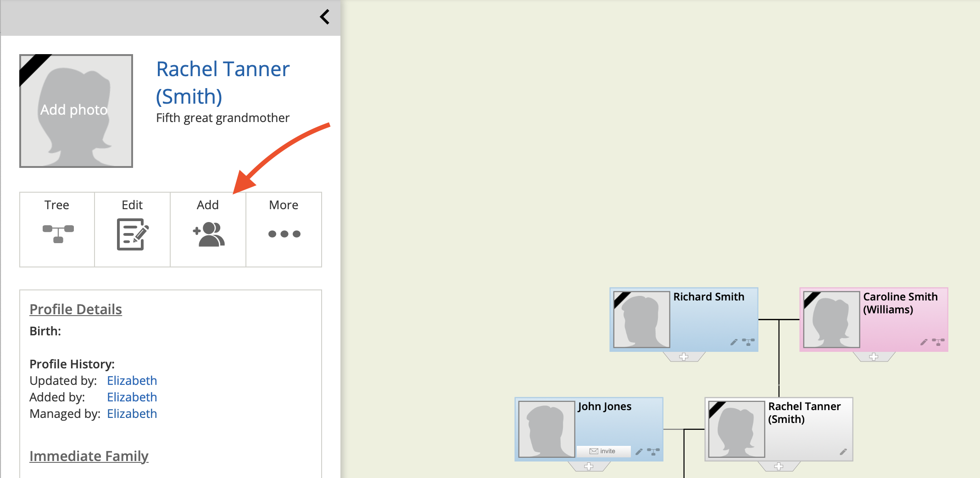Viewport: 980px width, 478px height.
Task: Open the Tree view button
Action: click(x=57, y=229)
